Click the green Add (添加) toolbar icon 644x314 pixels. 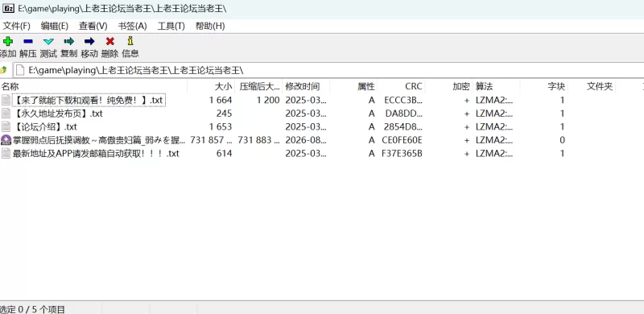(8, 41)
